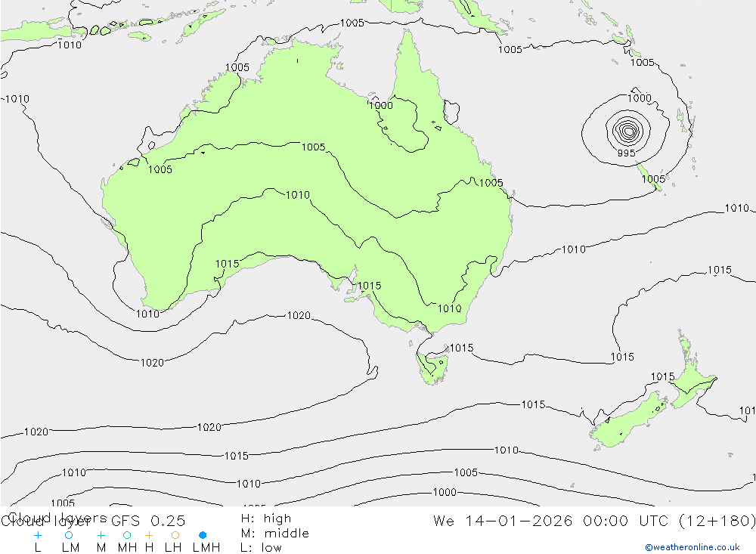This screenshot has height=554, width=756.
Task: Click the '1010' label in central Australia
Action: 297,195
